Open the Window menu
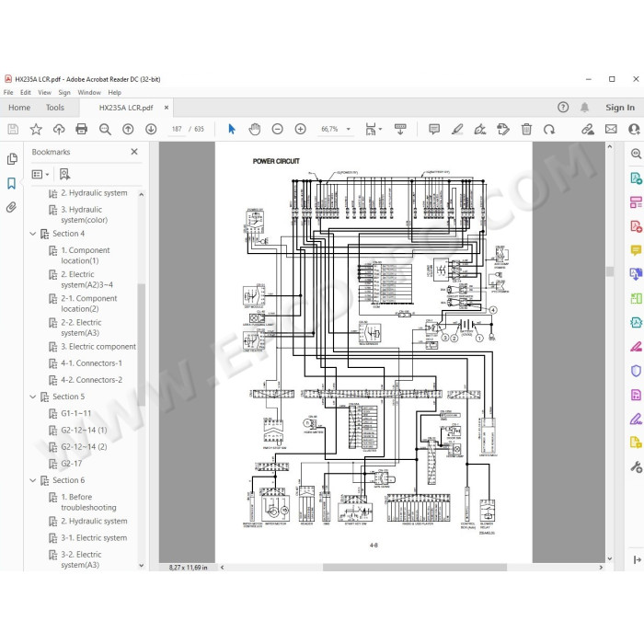This screenshot has width=644, height=644. click(x=89, y=92)
